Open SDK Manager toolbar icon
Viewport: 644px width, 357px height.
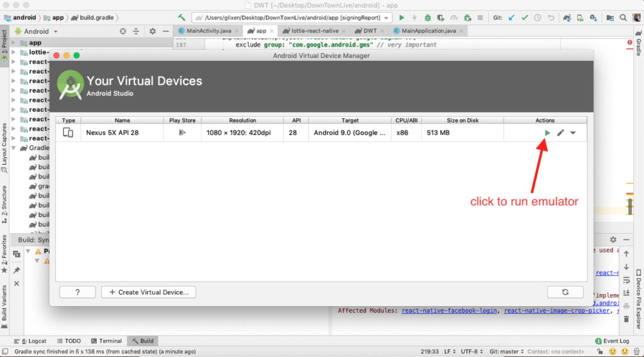coord(594,18)
